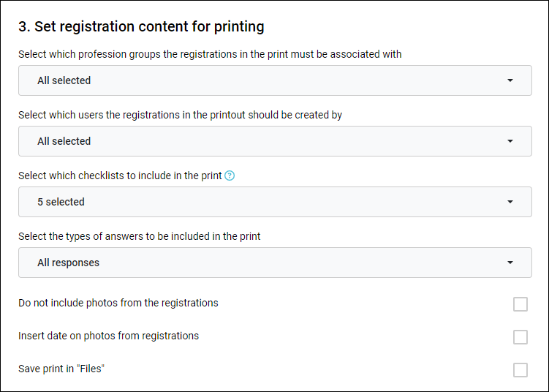This screenshot has height=392, width=549.
Task: Click the arrow icon of users dropdown
Action: (x=510, y=141)
